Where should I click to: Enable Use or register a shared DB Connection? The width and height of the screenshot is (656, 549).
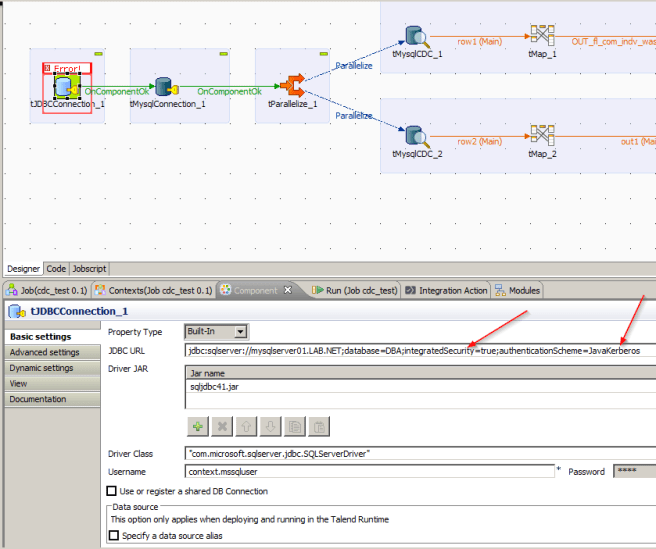point(112,491)
